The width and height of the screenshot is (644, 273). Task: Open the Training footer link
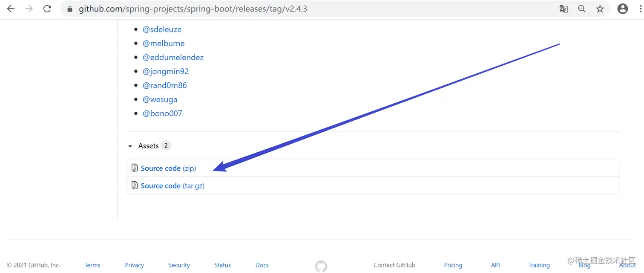(539, 265)
